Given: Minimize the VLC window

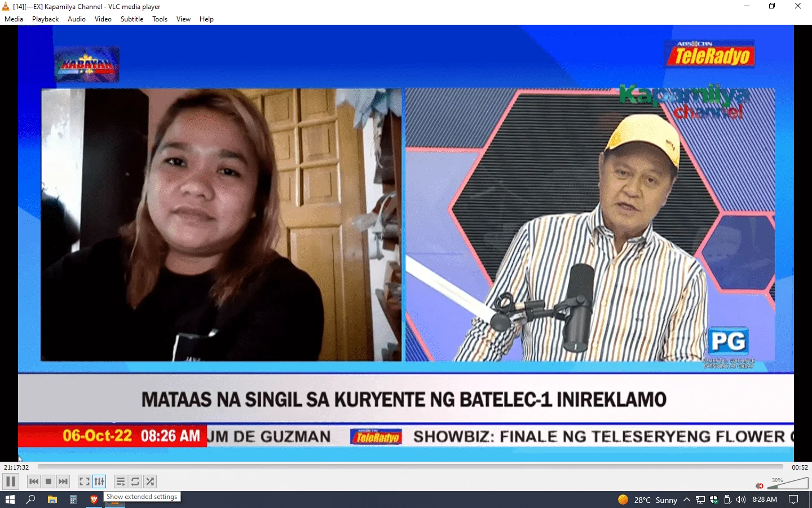Looking at the screenshot, I should point(747,6).
